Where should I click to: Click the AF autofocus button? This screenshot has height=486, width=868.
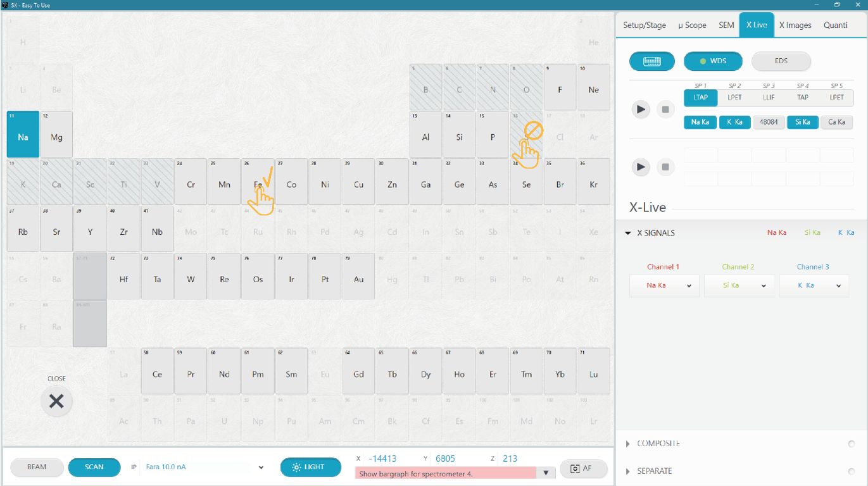(583, 468)
